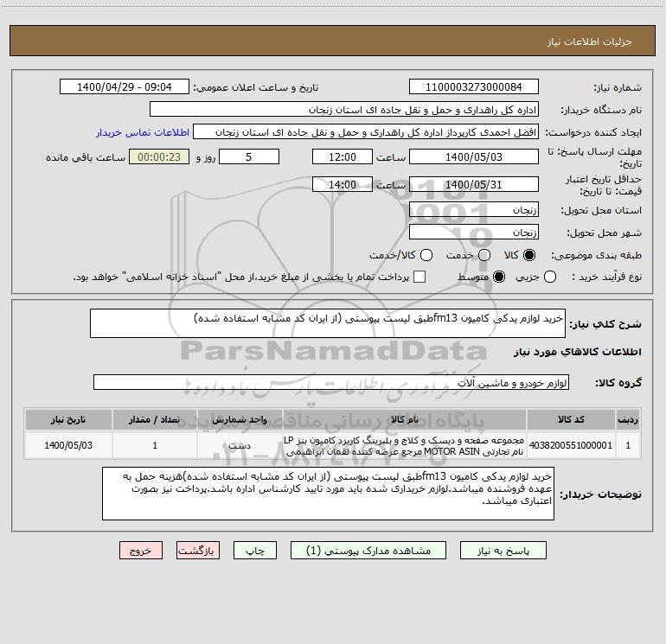This screenshot has height=644, width=666.
Task: Click the request creator field افضل احمدی
Action: tap(366, 132)
